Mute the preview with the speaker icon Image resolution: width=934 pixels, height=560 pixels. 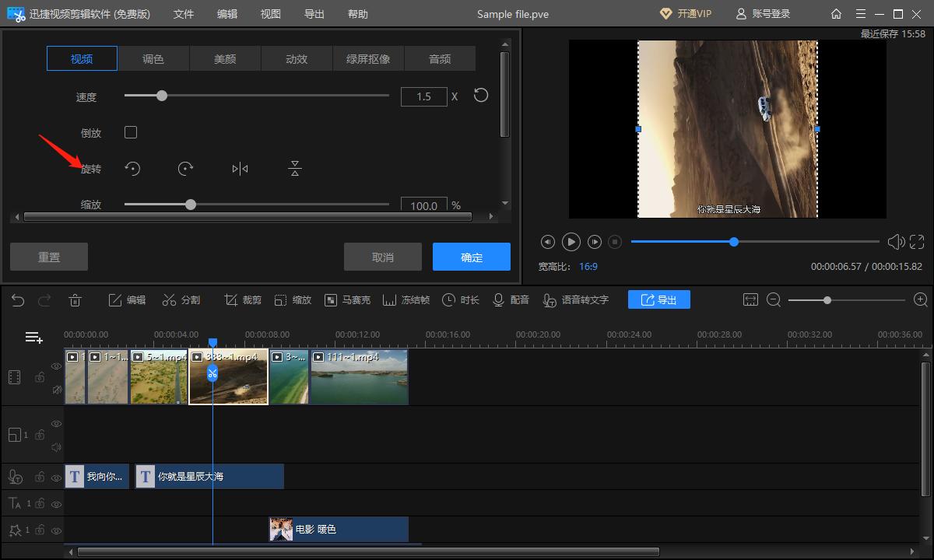tap(896, 242)
